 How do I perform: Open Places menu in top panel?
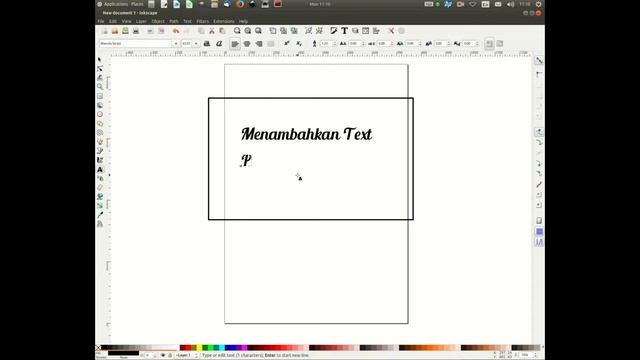coord(137,4)
